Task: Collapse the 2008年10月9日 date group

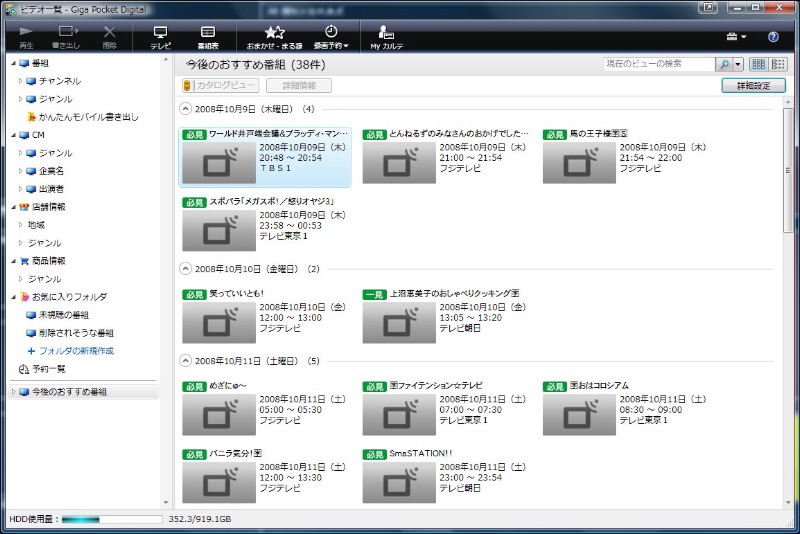Action: tap(185, 109)
